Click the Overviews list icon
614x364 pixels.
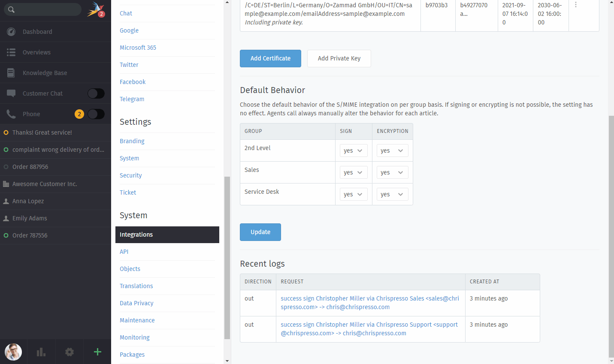[x=11, y=52]
